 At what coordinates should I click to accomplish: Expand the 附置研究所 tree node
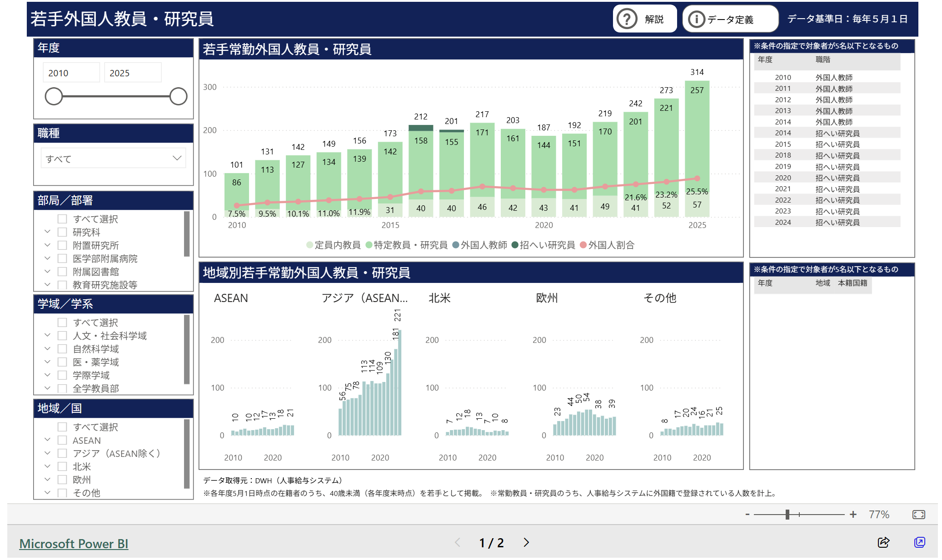[x=47, y=245]
